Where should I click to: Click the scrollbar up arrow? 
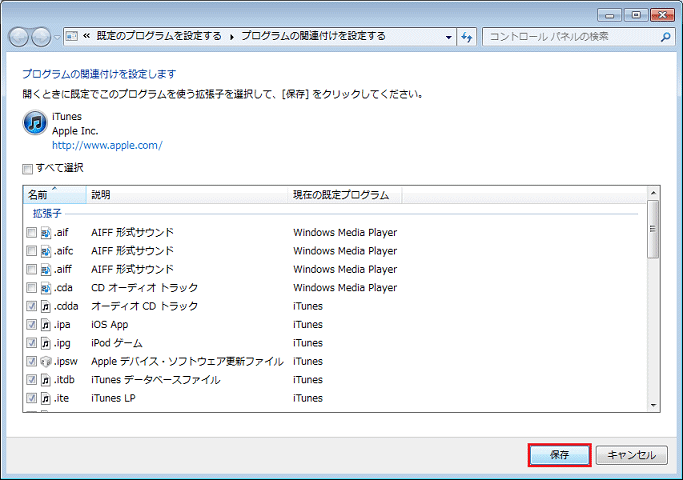click(653, 193)
